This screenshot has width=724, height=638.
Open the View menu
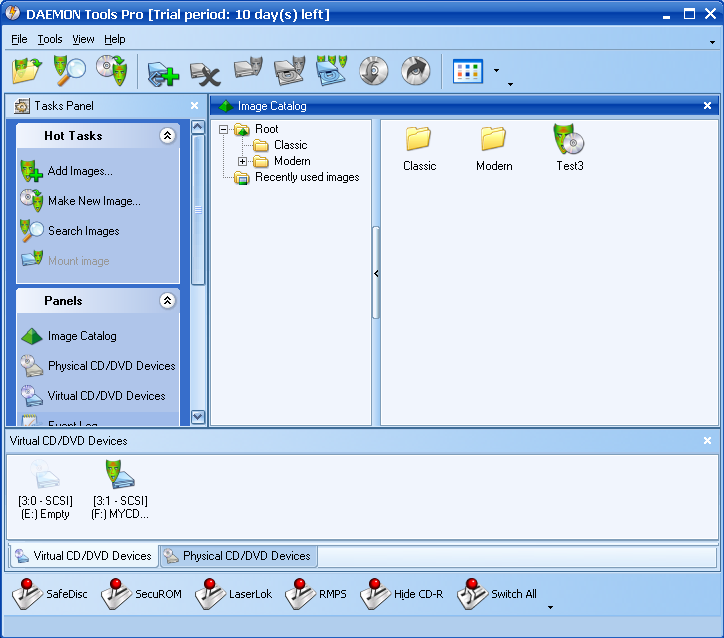(x=83, y=39)
